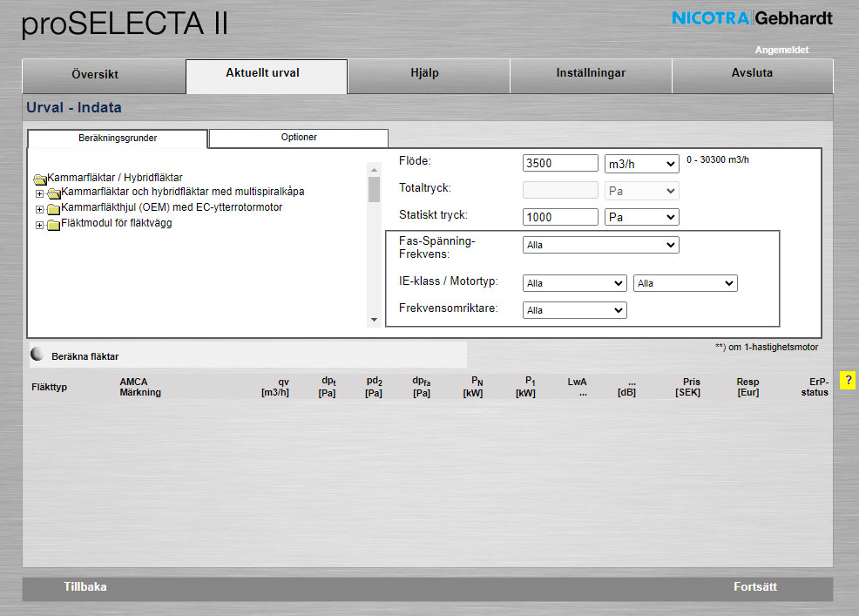Image resolution: width=859 pixels, height=616 pixels.
Task: Expand the Fläktmodul för fläktvägg node
Action: click(x=39, y=225)
